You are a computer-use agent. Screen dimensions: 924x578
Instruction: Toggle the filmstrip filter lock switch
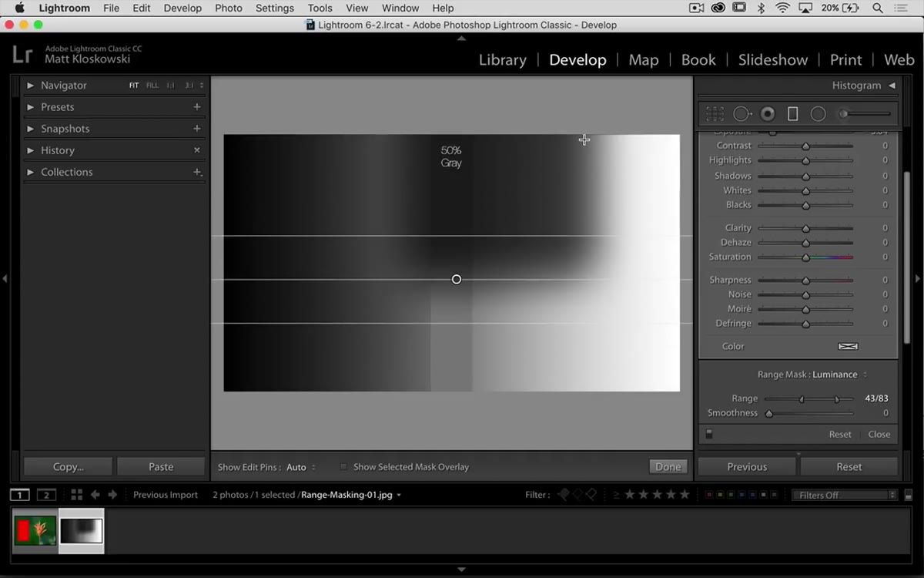[x=909, y=496]
